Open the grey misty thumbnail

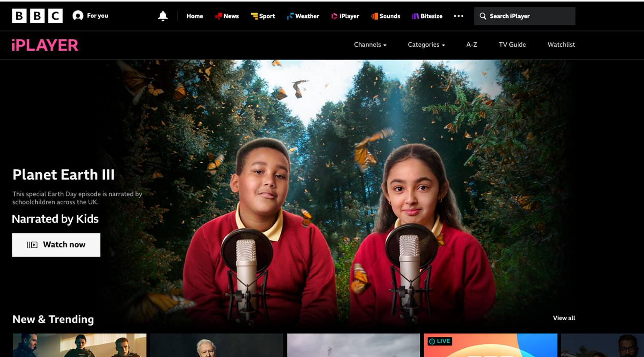tap(353, 345)
